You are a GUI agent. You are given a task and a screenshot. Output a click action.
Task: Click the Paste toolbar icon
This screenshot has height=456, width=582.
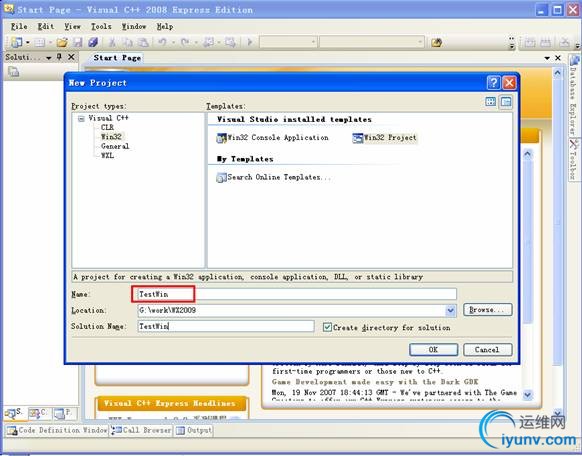coord(143,42)
